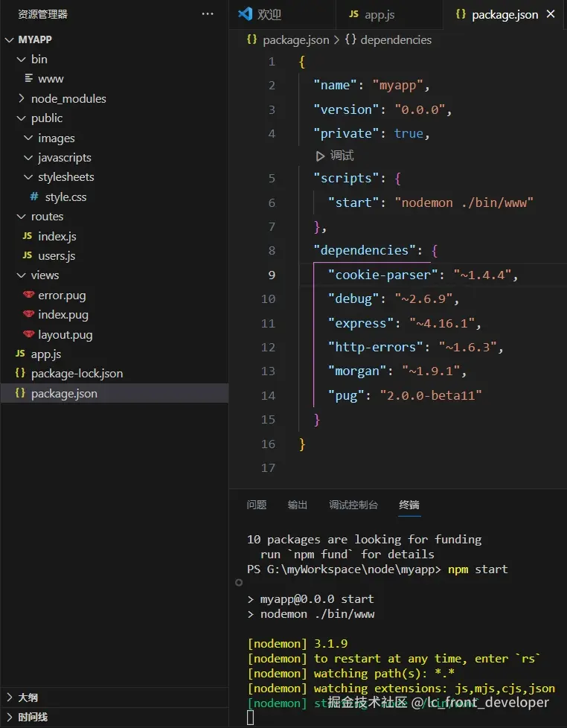
Task: Click the CSS hash icon beside style.css
Action: (x=34, y=197)
